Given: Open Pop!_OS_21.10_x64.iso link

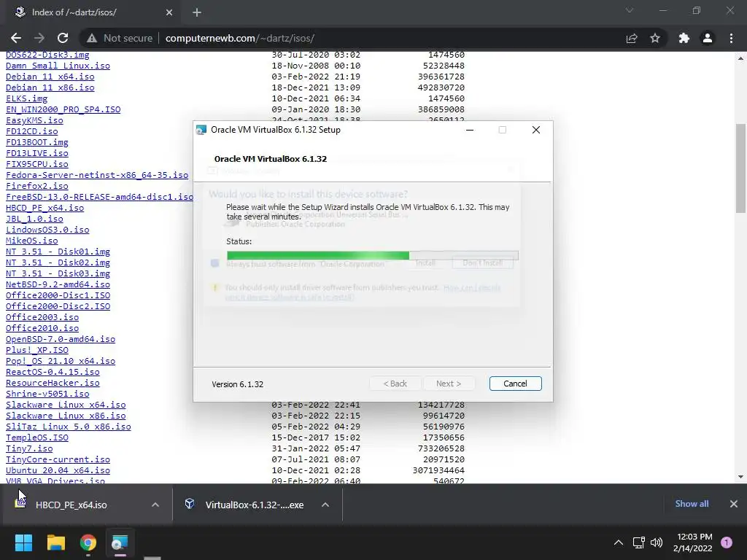Looking at the screenshot, I should click(61, 362).
